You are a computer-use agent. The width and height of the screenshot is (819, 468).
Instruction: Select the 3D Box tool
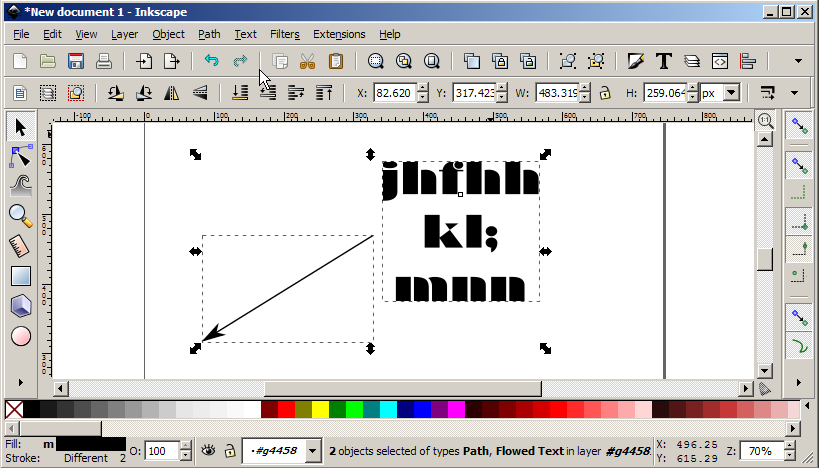pos(21,306)
